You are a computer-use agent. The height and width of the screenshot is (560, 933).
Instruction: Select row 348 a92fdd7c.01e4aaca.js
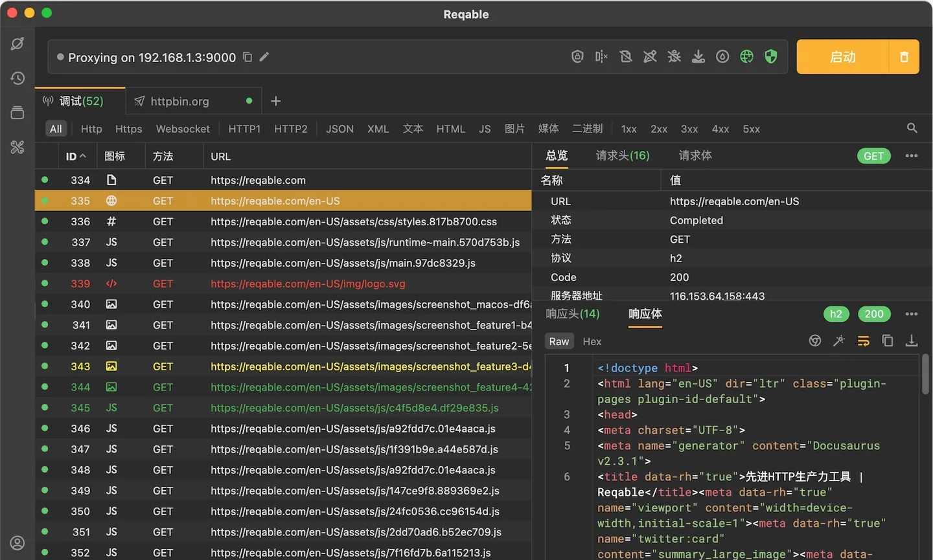[283, 470]
